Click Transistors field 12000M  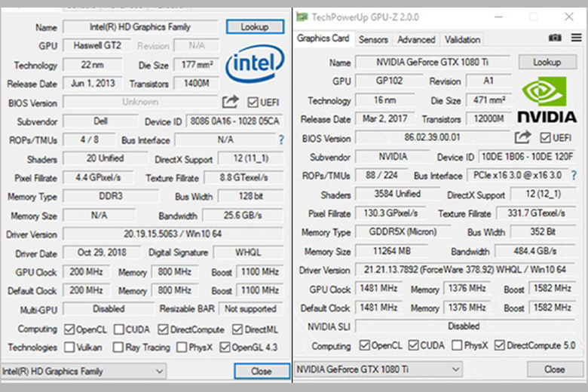point(488,118)
